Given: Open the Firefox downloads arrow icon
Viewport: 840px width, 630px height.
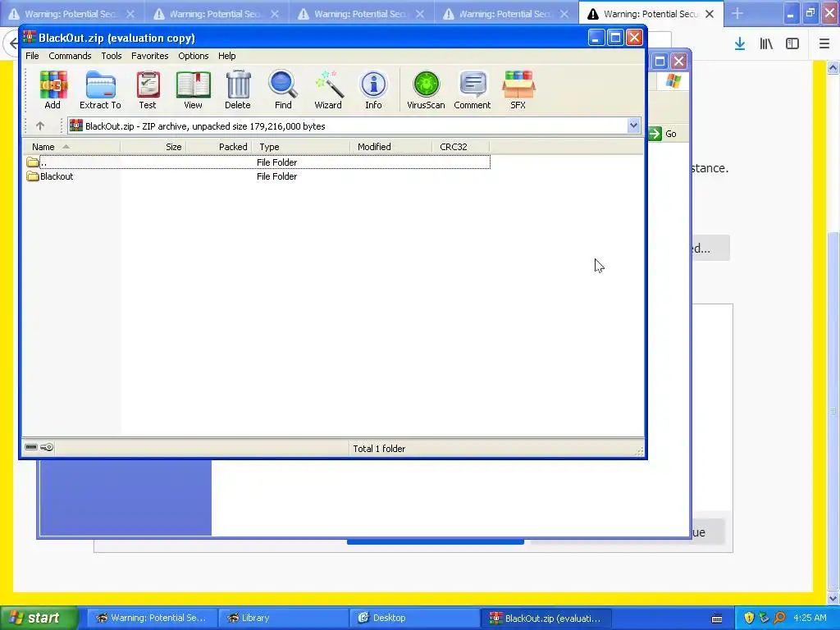Looking at the screenshot, I should point(740,44).
